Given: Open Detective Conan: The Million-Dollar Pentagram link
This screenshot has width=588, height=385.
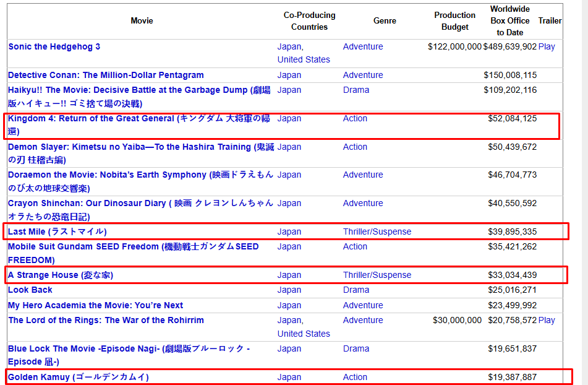Looking at the screenshot, I should tap(106, 75).
